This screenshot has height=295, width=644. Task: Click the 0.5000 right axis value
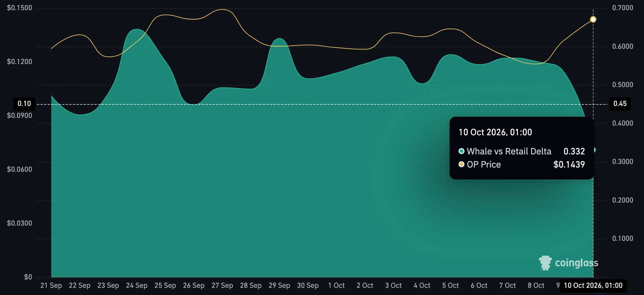pyautogui.click(x=623, y=85)
